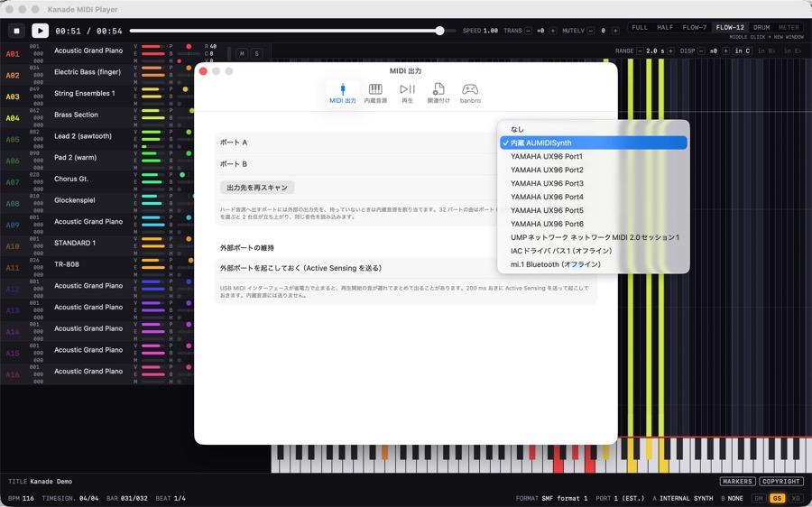812x507 pixels.
Task: Click the ポート B row label
Action: click(234, 163)
